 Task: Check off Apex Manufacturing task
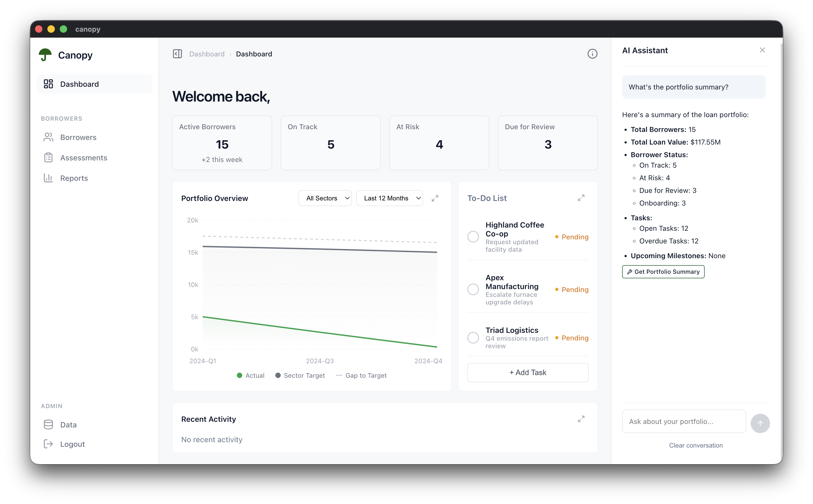(x=473, y=289)
